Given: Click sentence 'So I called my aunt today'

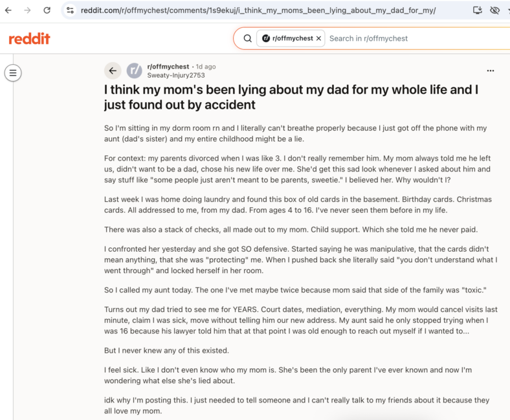Looking at the screenshot, I should pos(295,290).
